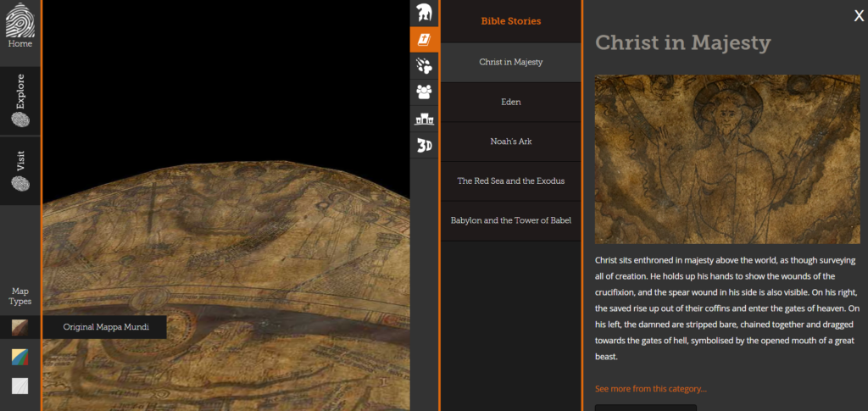Select the castle towns category icon
This screenshot has width=868, height=411.
pyautogui.click(x=424, y=119)
